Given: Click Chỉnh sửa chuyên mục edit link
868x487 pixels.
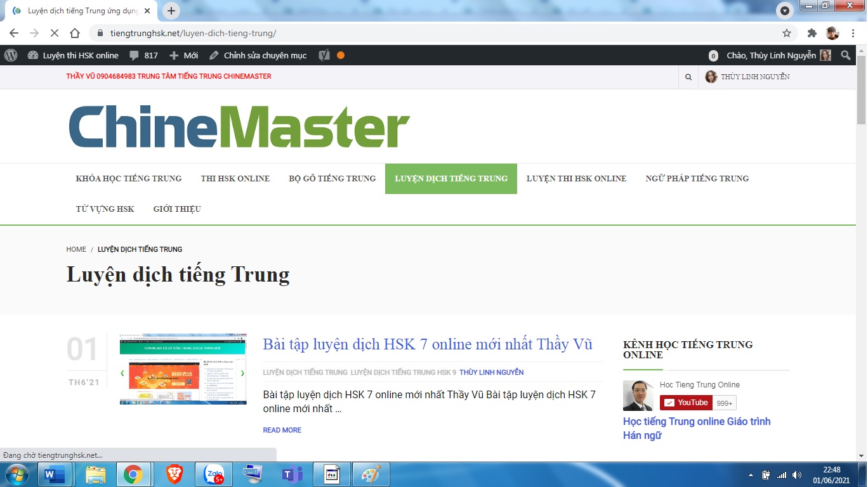Looking at the screenshot, I should [x=258, y=55].
